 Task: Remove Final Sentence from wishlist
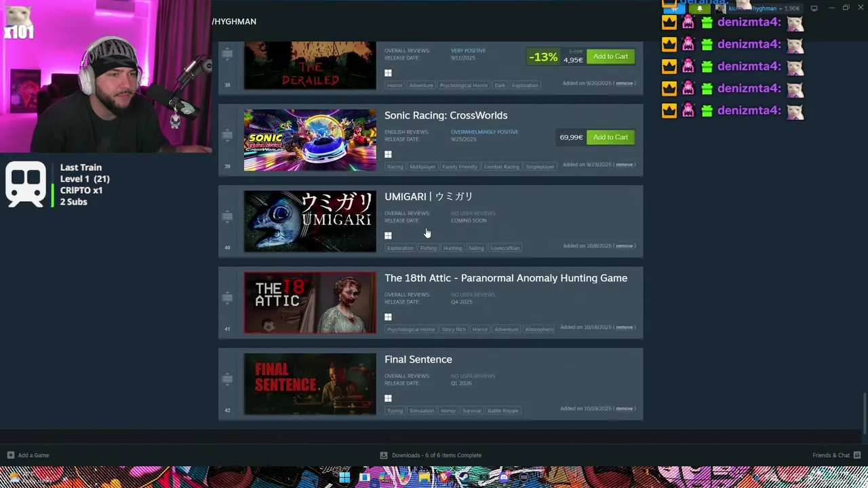(625, 409)
